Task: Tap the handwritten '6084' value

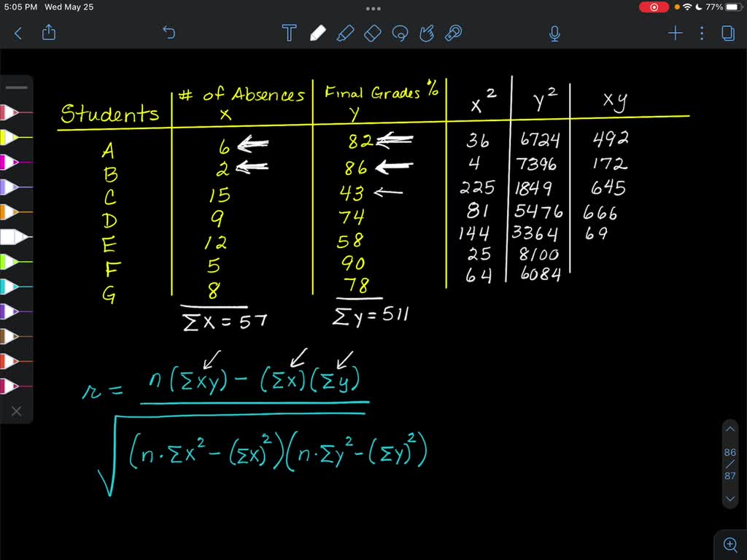Action: click(x=541, y=273)
